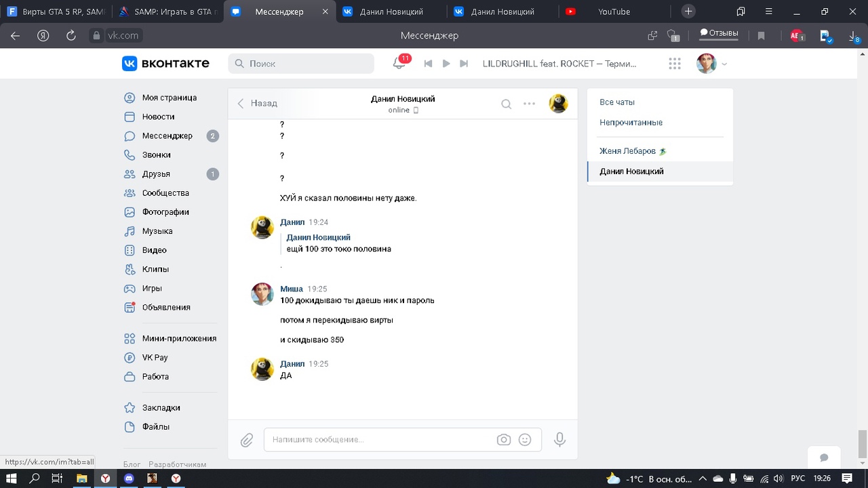Open Друзья in left sidebar
The width and height of the screenshot is (868, 488).
point(156,174)
